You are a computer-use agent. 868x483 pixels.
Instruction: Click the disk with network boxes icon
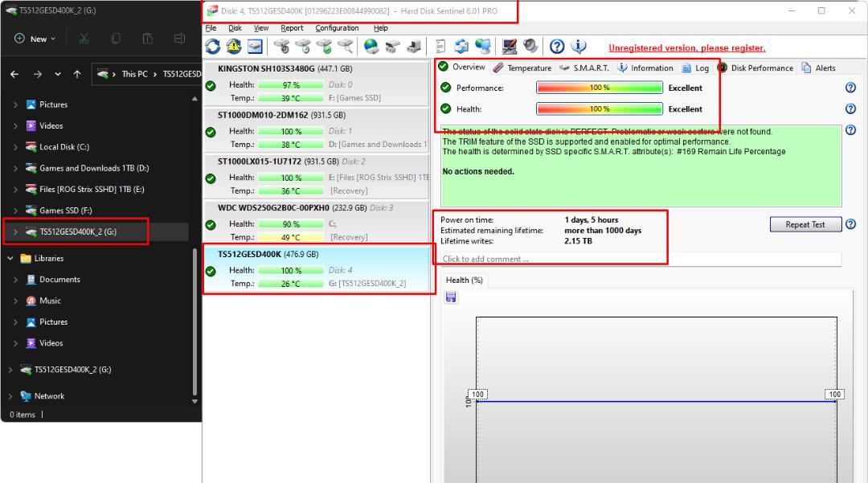[392, 47]
